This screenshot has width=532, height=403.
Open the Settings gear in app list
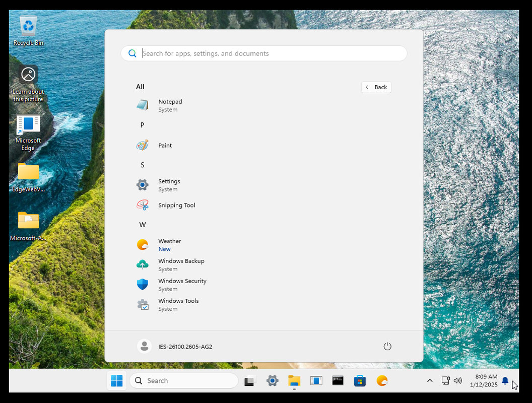click(143, 185)
